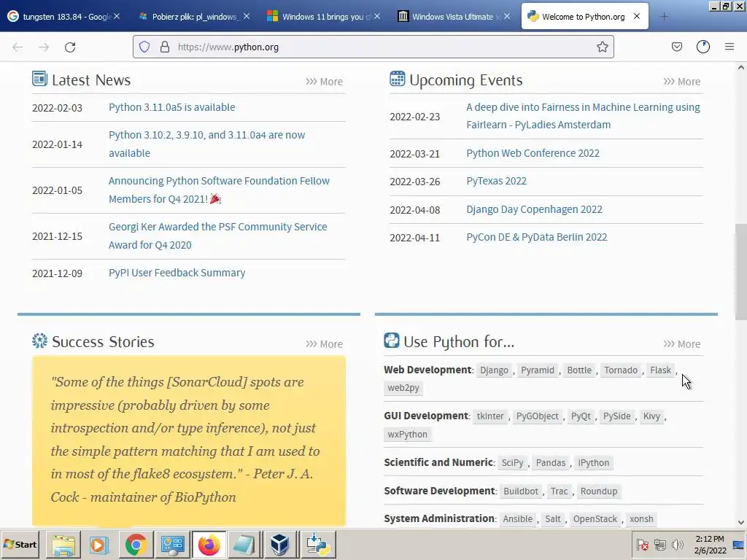Viewport: 747px width, 560px height.
Task: Open the Firefox account circle icon
Action: pyautogui.click(x=703, y=47)
